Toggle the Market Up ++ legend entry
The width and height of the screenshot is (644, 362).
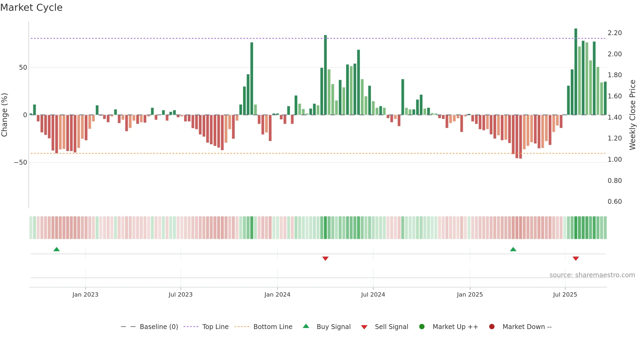(449, 327)
